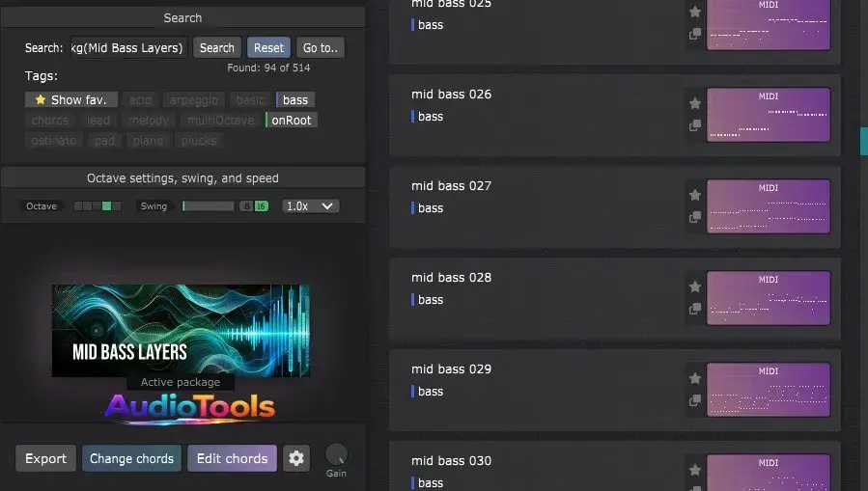This screenshot has width=868, height=491.
Task: Open the Edit chords editor
Action: point(232,458)
